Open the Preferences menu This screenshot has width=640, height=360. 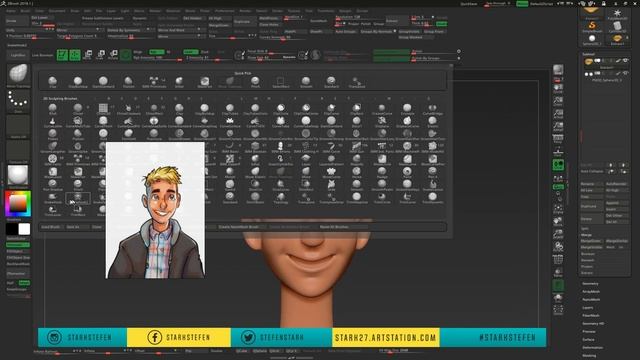coord(224,11)
